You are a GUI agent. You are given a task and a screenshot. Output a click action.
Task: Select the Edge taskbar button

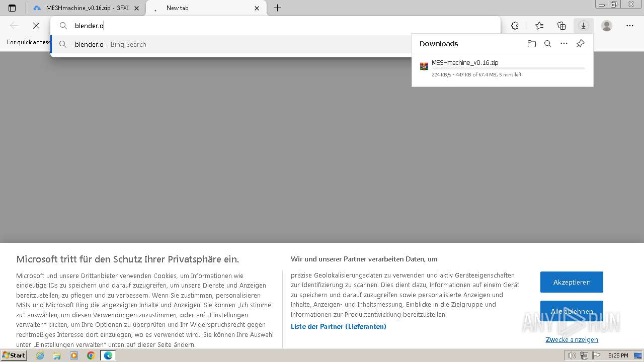point(108,355)
